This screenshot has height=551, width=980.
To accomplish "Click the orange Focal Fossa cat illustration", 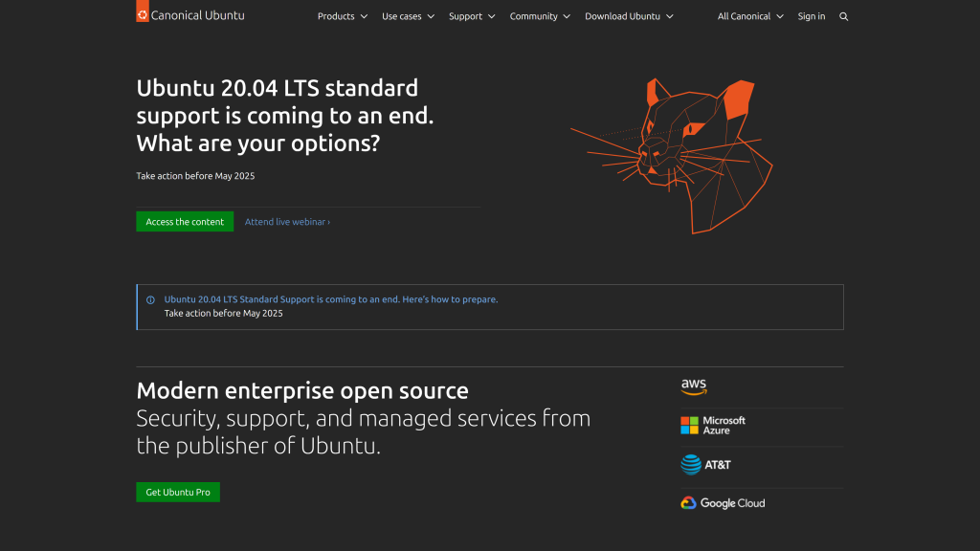I will [672, 156].
